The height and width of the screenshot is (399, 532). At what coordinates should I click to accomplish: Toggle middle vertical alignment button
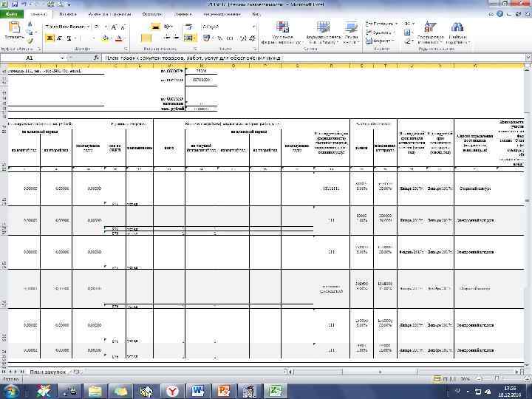[156, 27]
